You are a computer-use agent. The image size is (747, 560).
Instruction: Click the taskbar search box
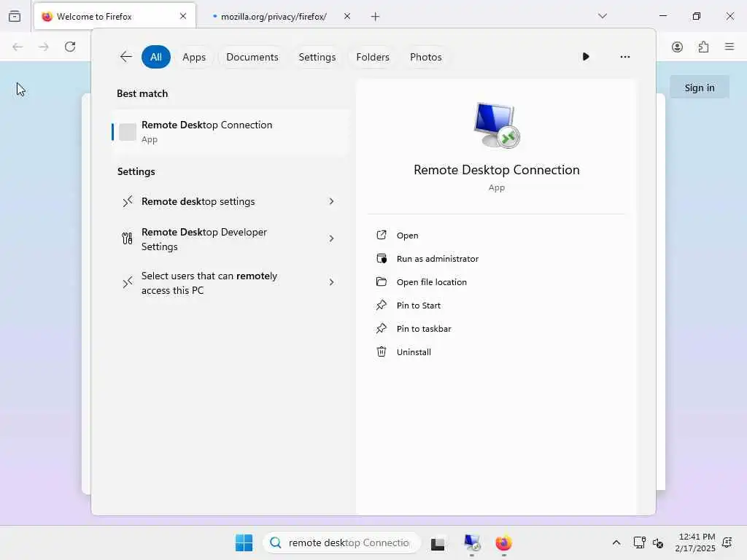pos(341,542)
